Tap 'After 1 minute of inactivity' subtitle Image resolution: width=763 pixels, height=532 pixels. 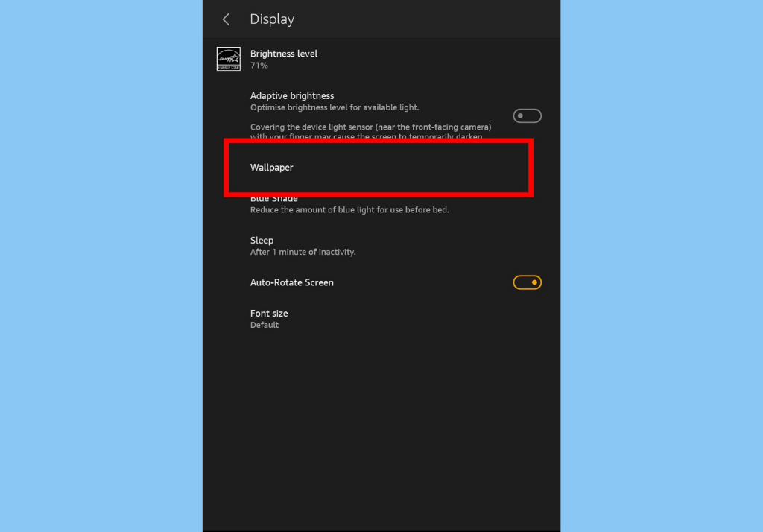(x=303, y=252)
